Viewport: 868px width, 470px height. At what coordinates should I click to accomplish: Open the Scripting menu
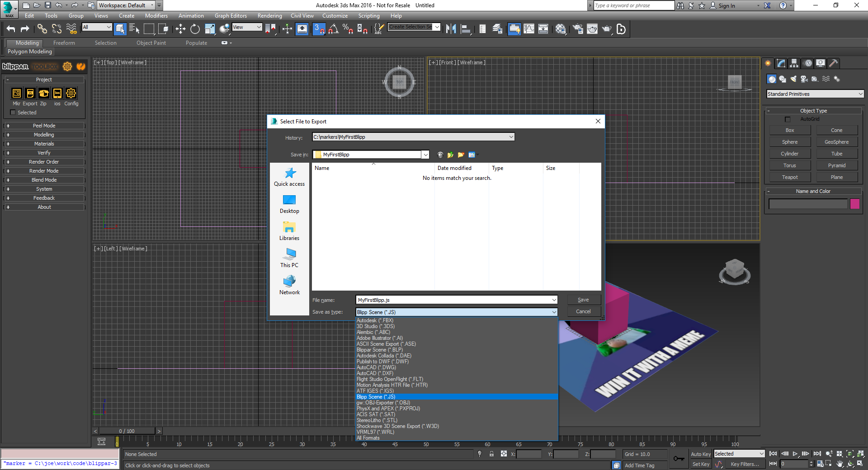click(369, 16)
